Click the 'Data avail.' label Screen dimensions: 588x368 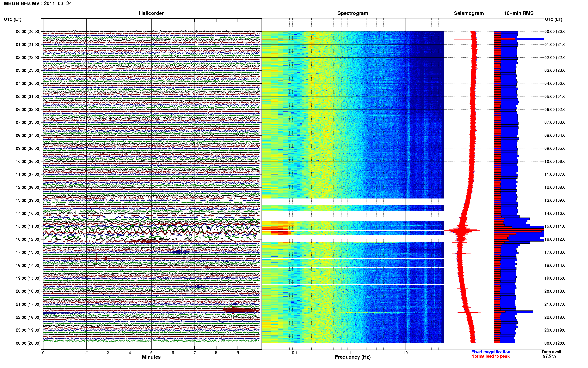tap(552, 352)
